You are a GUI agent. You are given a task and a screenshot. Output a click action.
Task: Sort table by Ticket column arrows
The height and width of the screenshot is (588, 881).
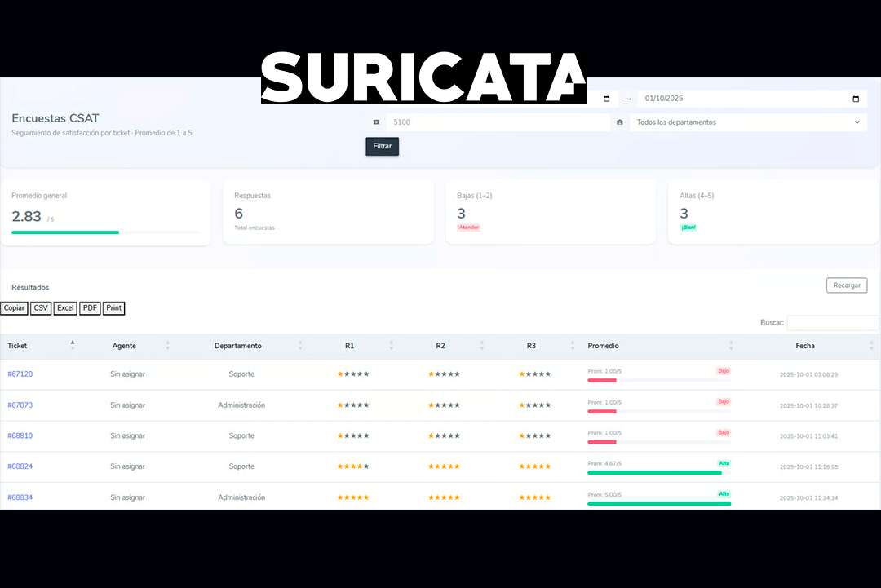[x=73, y=345]
